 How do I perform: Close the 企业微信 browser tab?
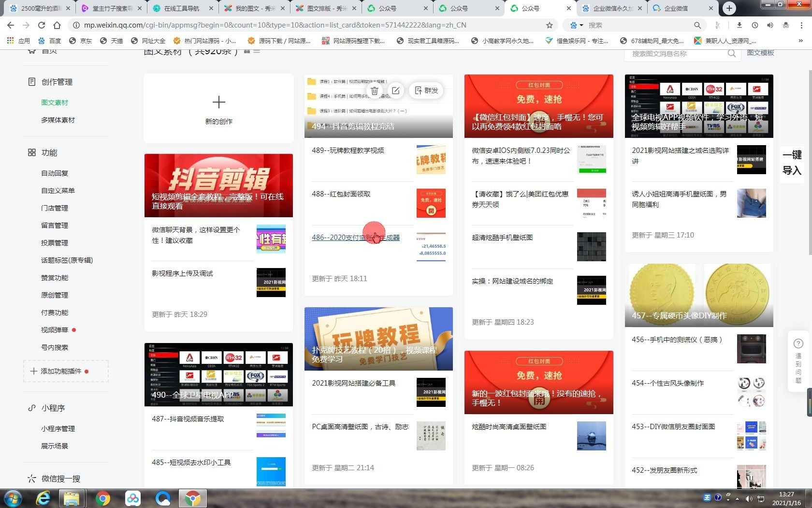click(x=710, y=8)
